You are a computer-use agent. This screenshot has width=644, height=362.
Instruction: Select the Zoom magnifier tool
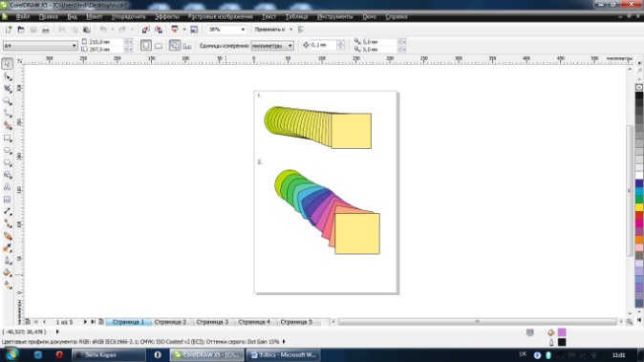pyautogui.click(x=7, y=101)
